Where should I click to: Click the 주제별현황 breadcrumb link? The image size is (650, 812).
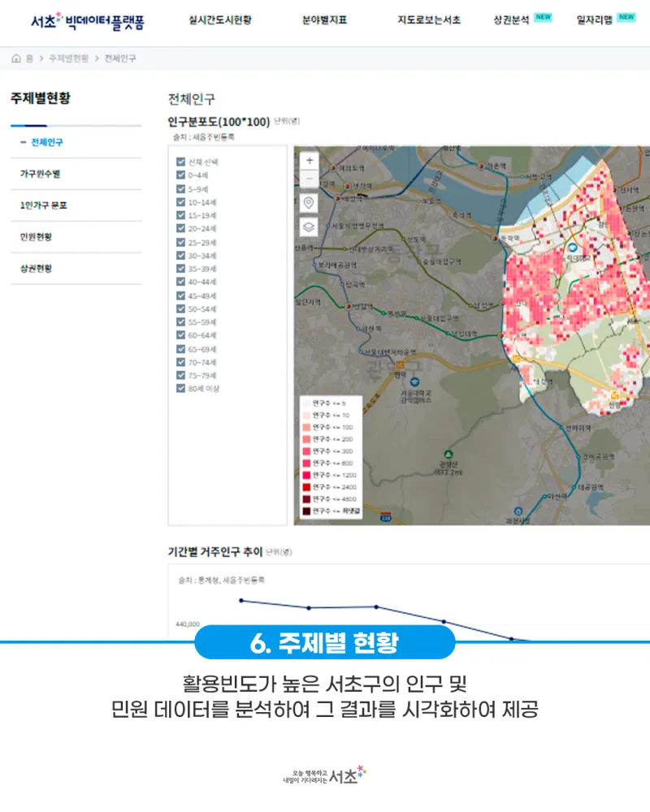point(68,58)
